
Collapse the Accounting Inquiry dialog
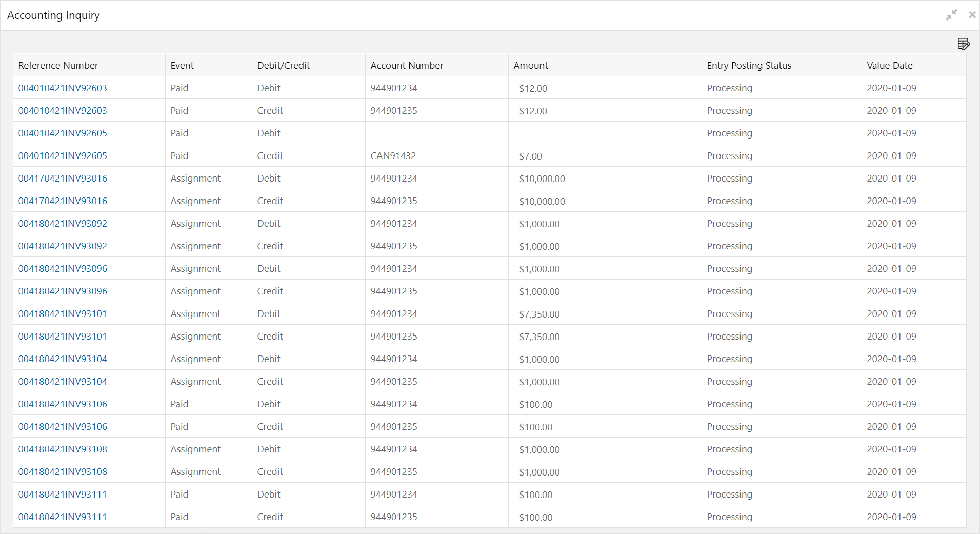[x=952, y=15]
